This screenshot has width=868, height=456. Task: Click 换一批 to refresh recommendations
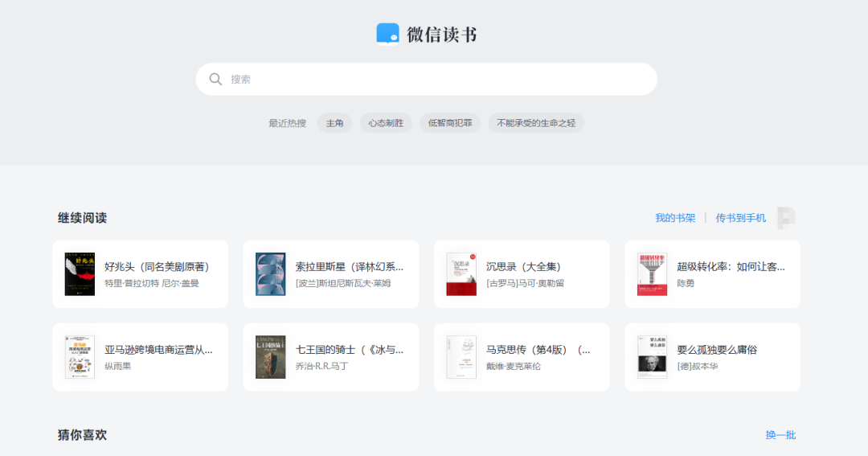coord(780,435)
